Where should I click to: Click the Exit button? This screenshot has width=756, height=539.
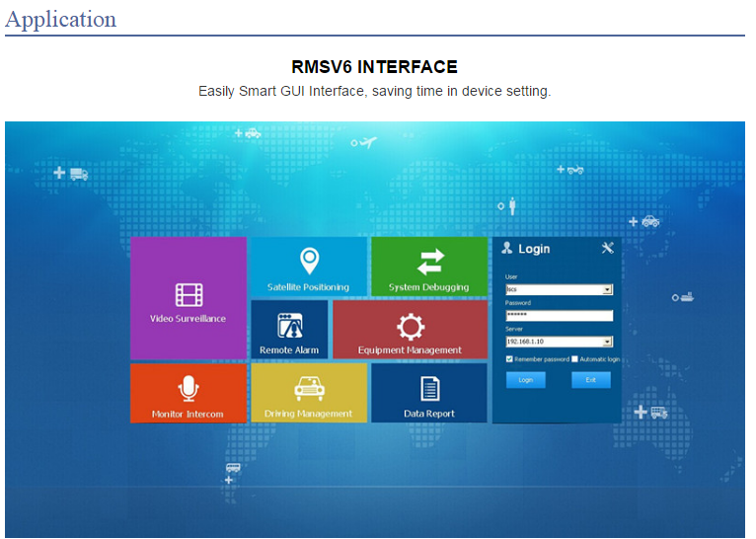590,380
